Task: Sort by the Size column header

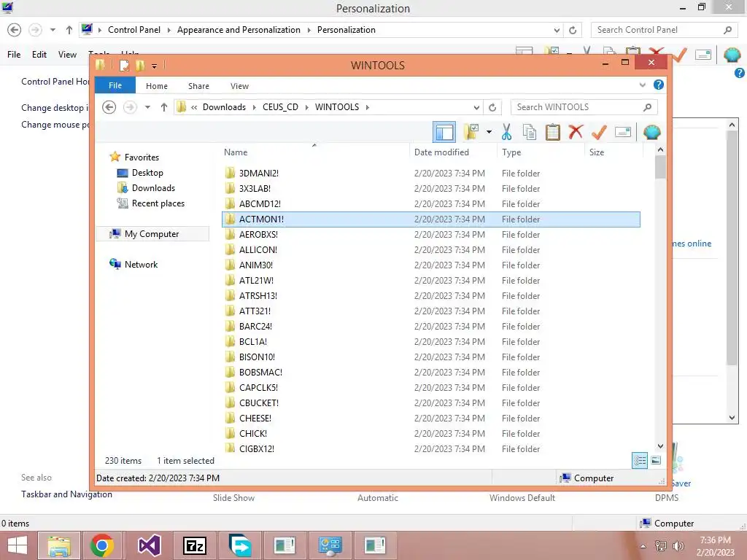Action: tap(597, 152)
